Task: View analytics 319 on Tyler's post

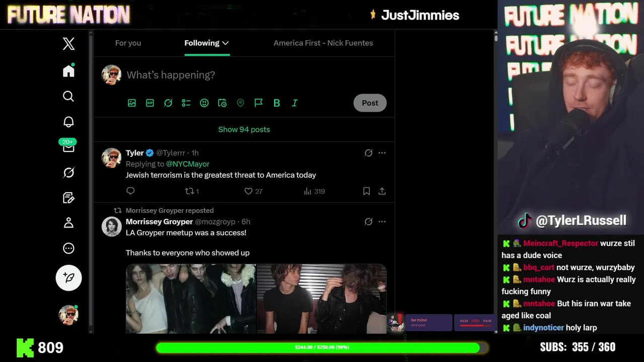Action: [314, 191]
